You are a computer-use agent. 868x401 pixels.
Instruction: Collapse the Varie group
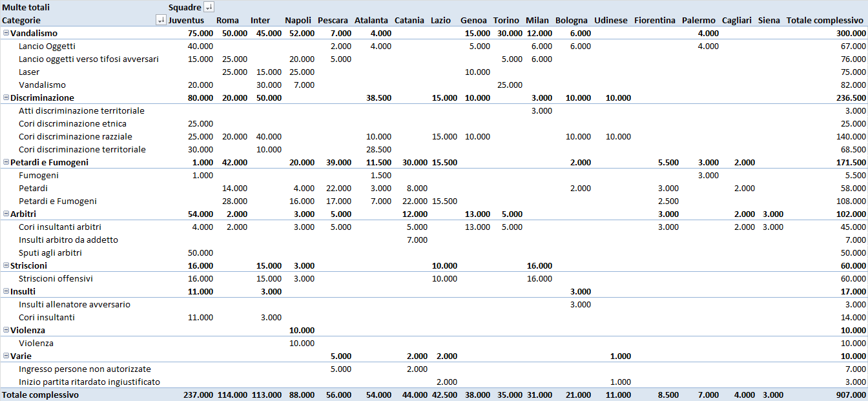point(6,356)
